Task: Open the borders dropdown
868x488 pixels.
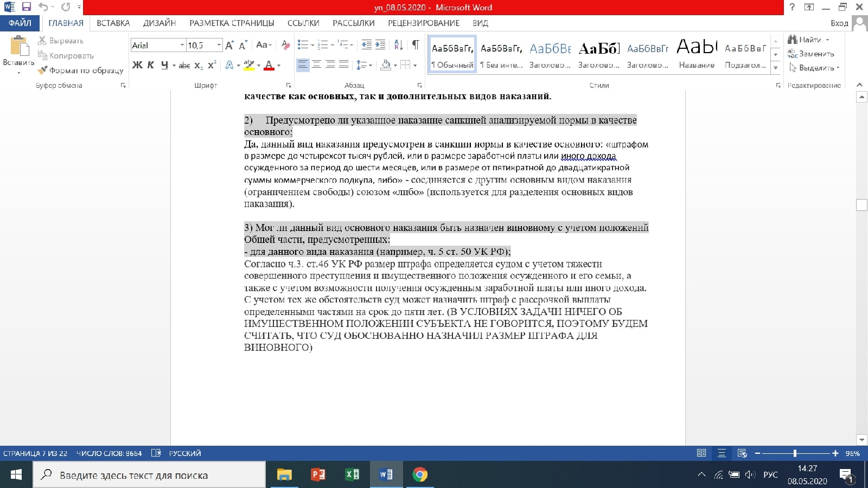Action: [x=414, y=65]
